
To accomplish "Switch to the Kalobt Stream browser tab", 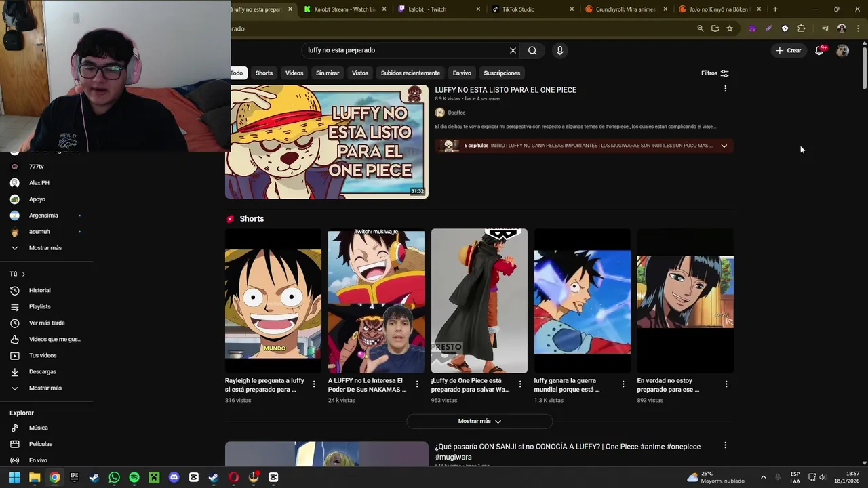I will point(345,9).
